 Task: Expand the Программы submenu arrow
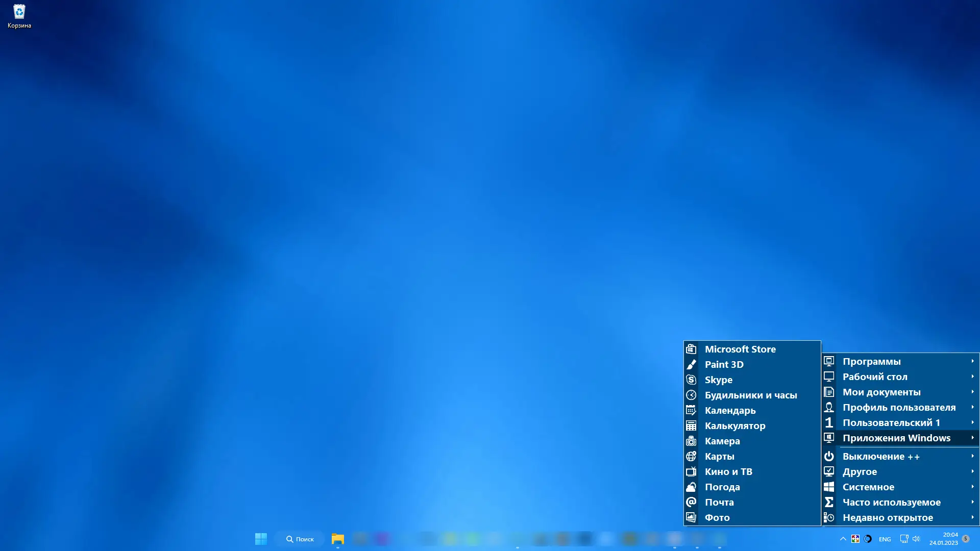coord(972,361)
